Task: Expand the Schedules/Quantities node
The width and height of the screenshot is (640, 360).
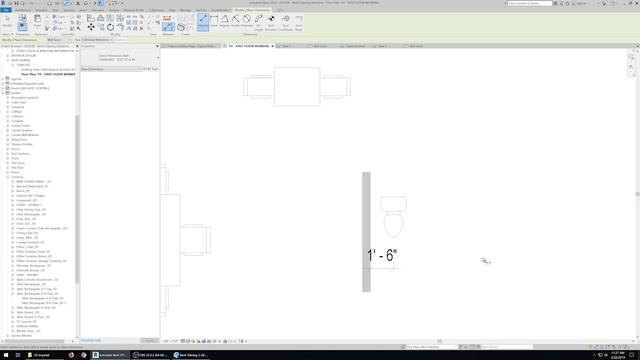Action: (3, 84)
